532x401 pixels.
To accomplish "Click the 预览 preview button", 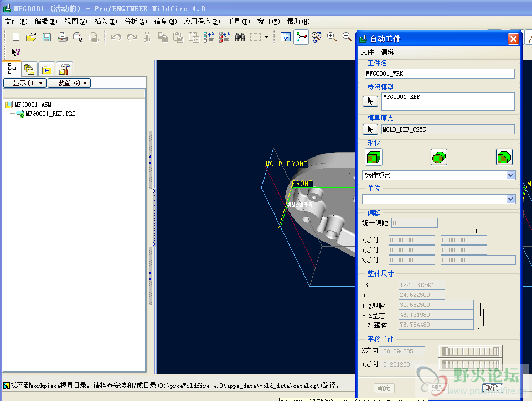I will 438,388.
